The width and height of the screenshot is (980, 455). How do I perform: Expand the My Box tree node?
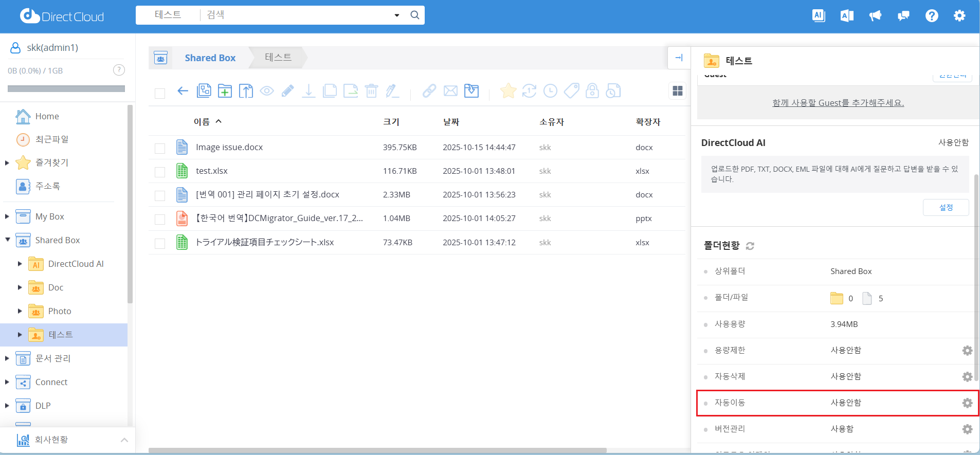coord(7,216)
